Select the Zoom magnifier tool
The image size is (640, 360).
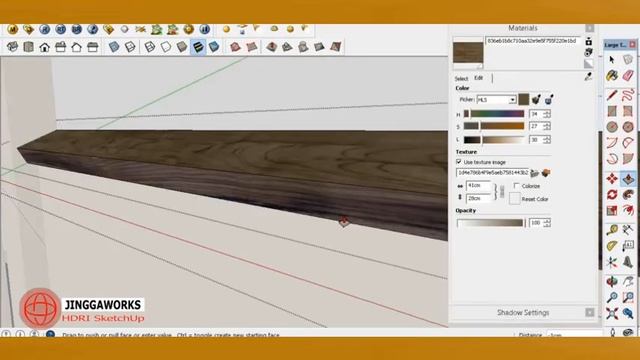[x=611, y=298]
